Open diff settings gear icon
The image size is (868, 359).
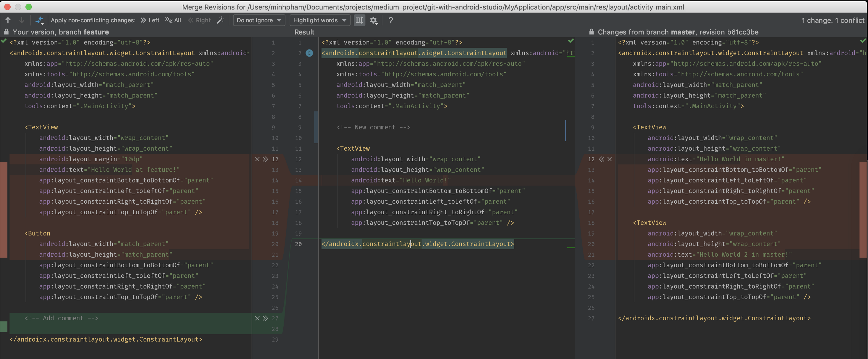tap(373, 20)
